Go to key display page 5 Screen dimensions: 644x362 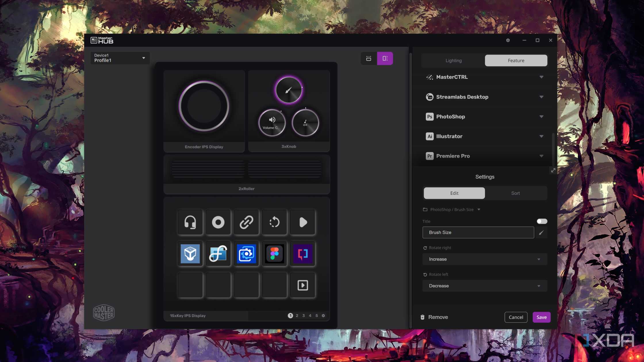coord(317,315)
